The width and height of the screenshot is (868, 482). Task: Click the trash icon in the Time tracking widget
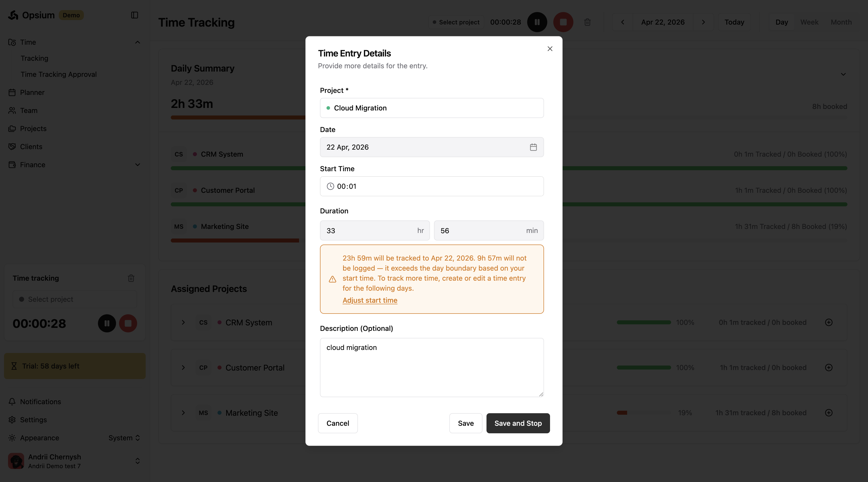pyautogui.click(x=131, y=278)
